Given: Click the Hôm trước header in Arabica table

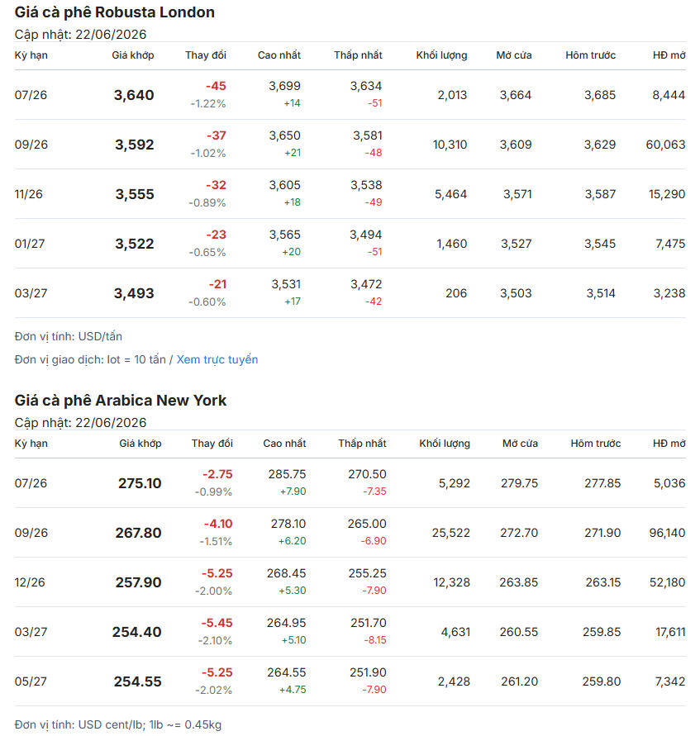Looking at the screenshot, I should tap(595, 444).
